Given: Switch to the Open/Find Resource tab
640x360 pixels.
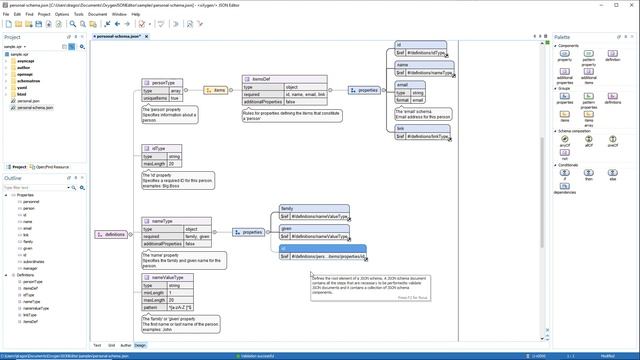Looking at the screenshot, I should tap(49, 167).
